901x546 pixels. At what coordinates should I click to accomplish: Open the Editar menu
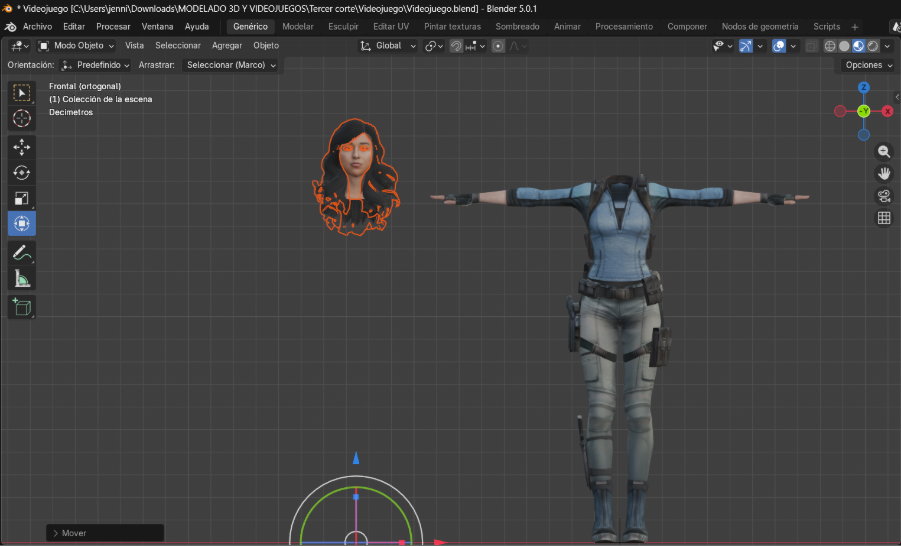74,27
